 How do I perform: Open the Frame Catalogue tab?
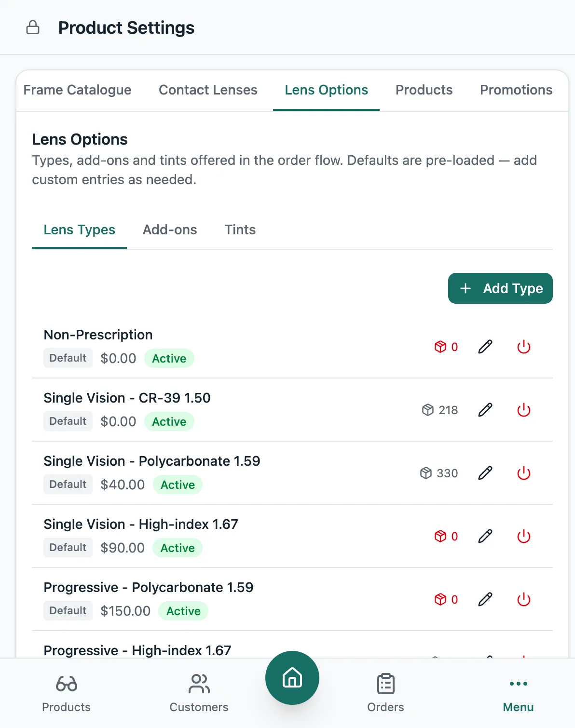77,90
